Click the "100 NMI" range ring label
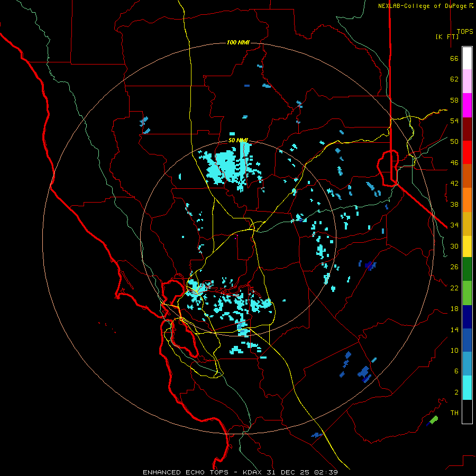This screenshot has height=476, width=476. 238,42
